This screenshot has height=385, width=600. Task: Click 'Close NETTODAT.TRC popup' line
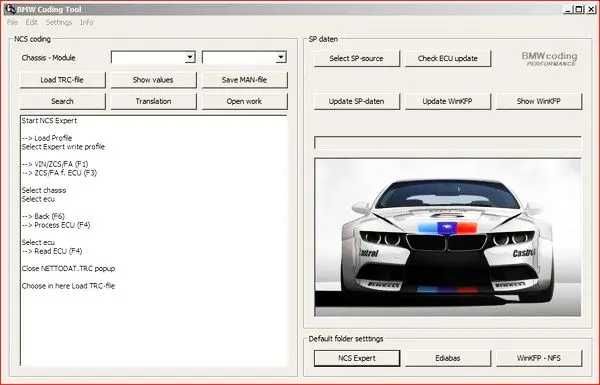(68, 269)
